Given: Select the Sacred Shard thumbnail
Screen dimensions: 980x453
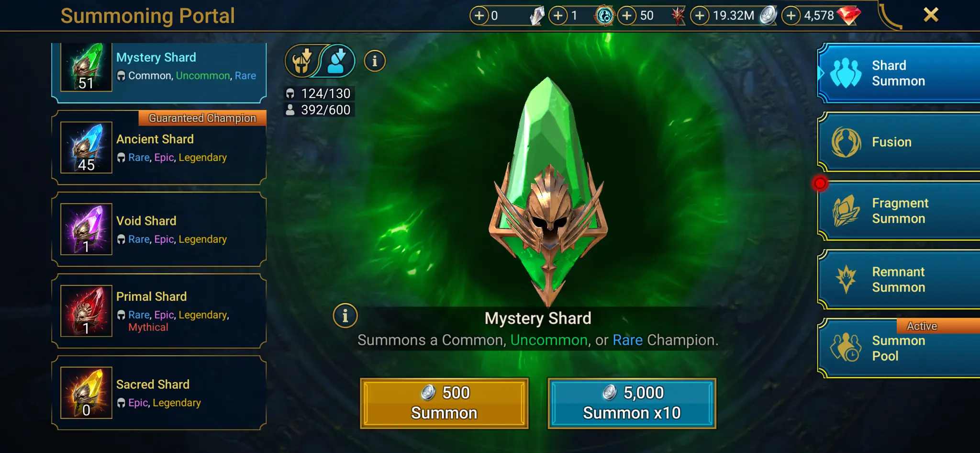Looking at the screenshot, I should (87, 393).
